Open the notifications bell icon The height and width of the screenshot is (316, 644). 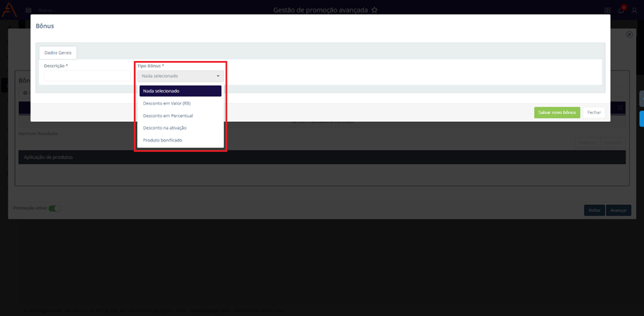click(x=621, y=10)
